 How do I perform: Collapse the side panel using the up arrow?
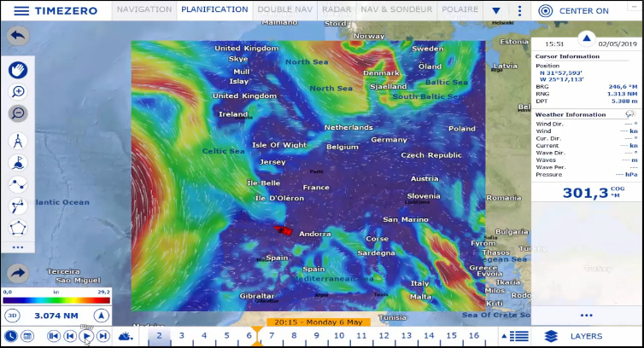point(587,38)
